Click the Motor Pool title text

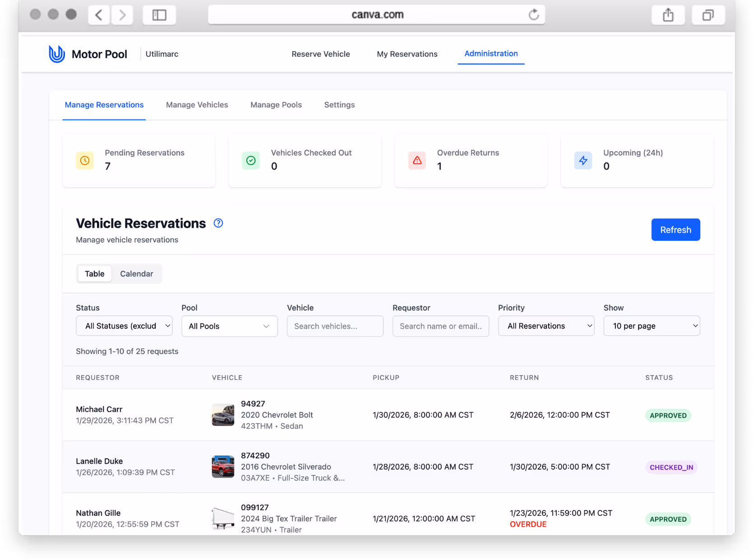click(99, 54)
